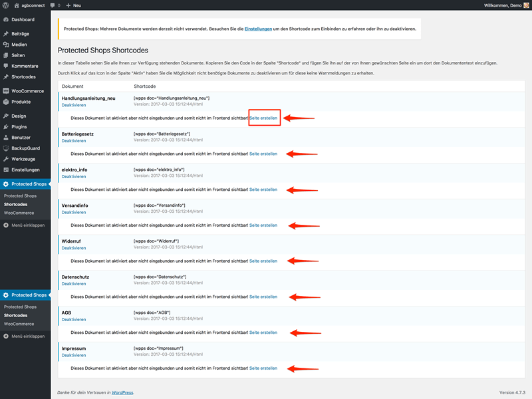The height and width of the screenshot is (399, 532).
Task: Open the Einstellungen sidebar menu
Action: (25, 170)
